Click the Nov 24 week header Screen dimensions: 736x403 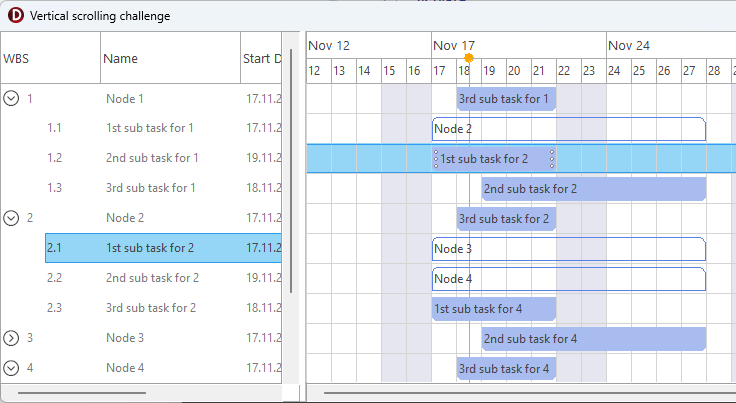pyautogui.click(x=629, y=45)
